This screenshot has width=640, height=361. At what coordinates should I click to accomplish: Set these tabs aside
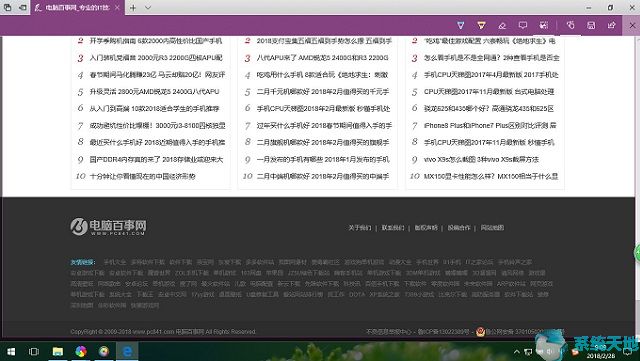23,7
